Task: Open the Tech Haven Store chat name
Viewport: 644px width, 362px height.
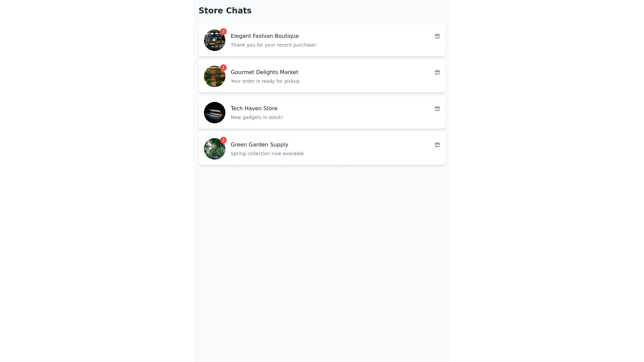Action: 254,108
